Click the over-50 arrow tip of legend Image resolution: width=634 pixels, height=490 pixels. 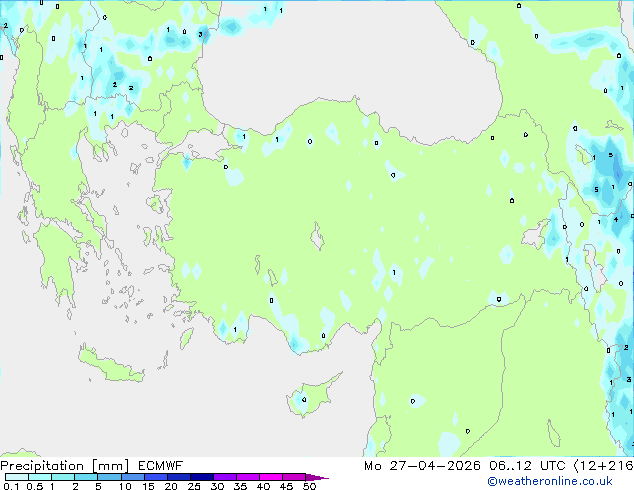(x=317, y=477)
